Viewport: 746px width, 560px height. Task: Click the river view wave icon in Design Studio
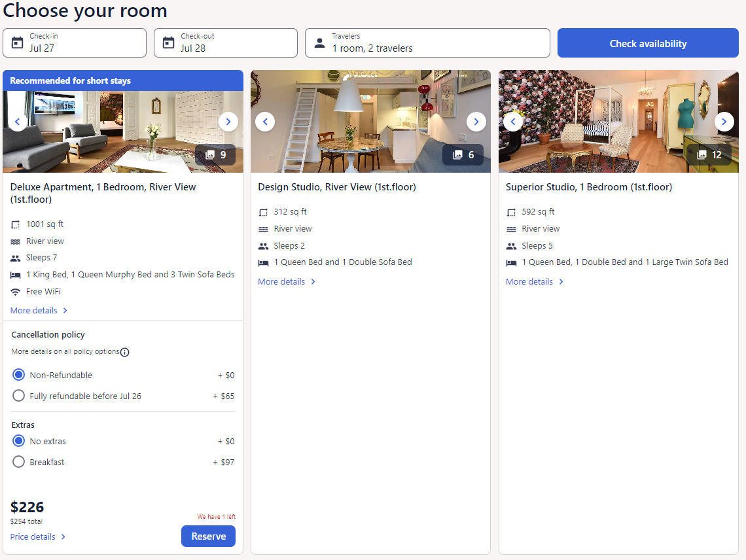(264, 230)
